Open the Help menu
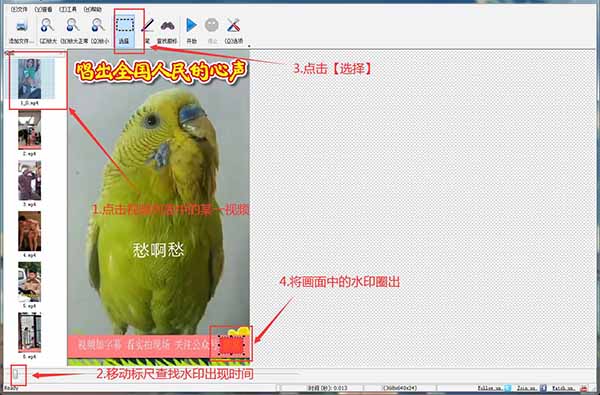600x395 pixels. tap(93, 9)
